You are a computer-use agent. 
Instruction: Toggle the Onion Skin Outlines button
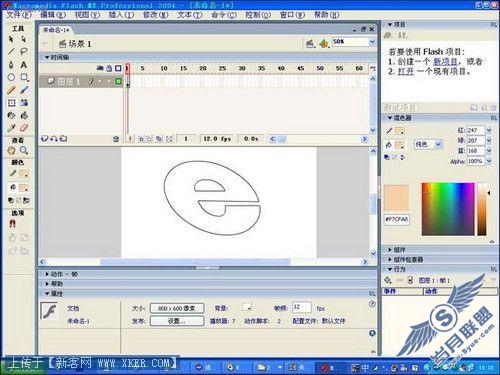pos(149,139)
